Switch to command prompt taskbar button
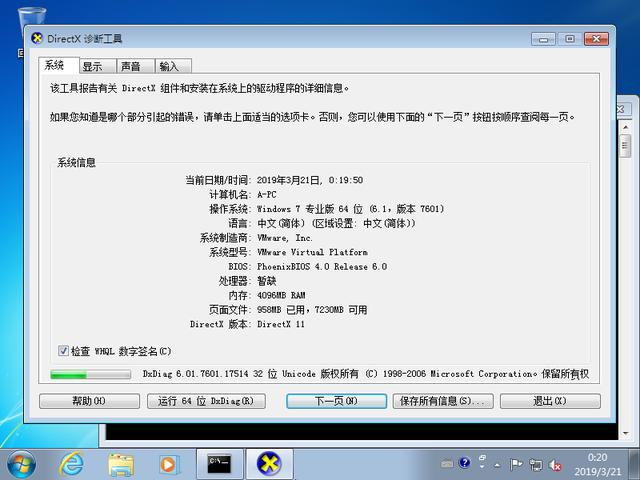Image resolution: width=640 pixels, height=480 pixels. (220, 464)
